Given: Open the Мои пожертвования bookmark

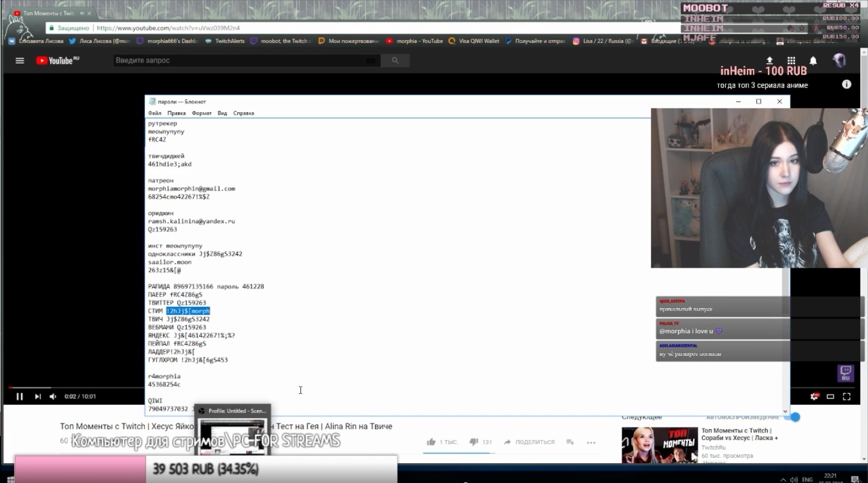Looking at the screenshot, I should point(349,41).
